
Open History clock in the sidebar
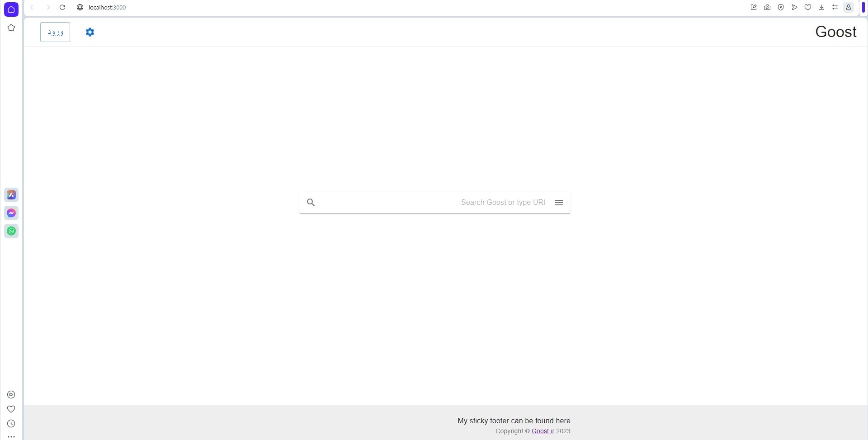pos(11,424)
